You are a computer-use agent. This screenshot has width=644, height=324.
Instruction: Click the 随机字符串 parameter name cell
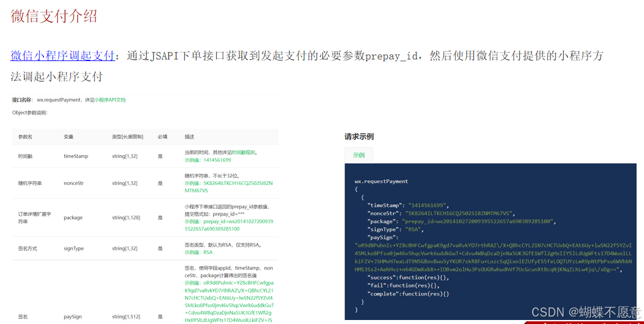point(30,183)
